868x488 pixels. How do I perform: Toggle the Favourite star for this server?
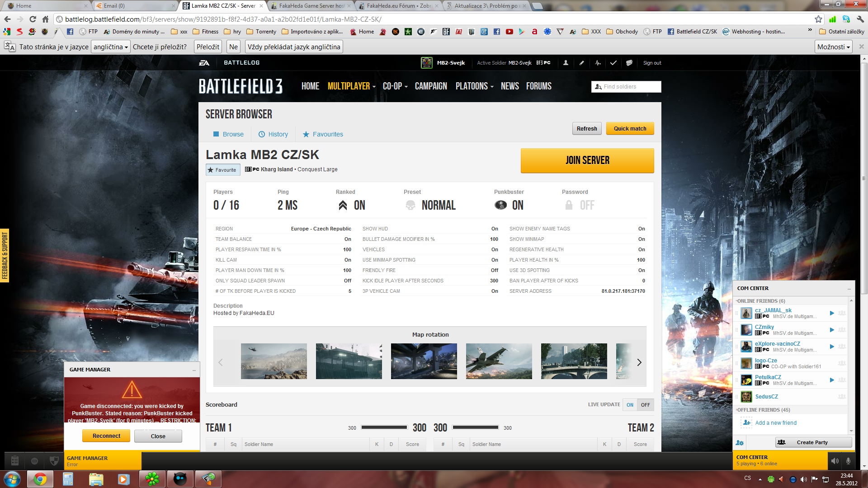point(223,170)
